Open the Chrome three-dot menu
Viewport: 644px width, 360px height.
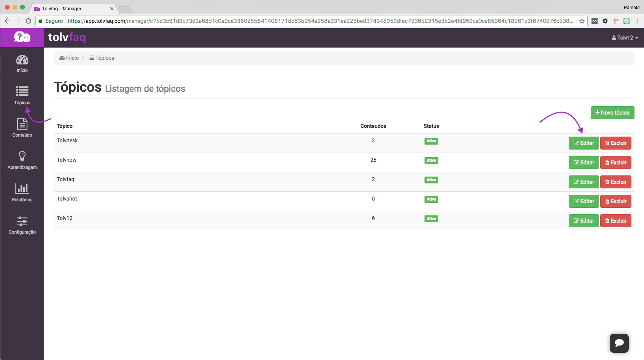click(x=637, y=21)
